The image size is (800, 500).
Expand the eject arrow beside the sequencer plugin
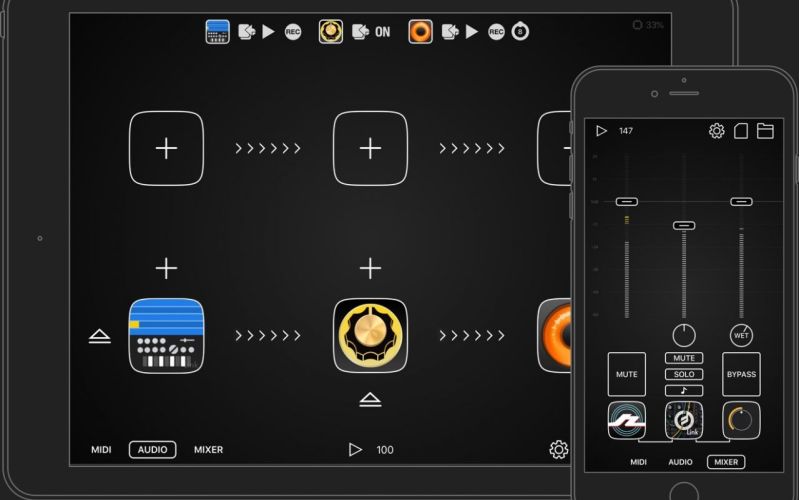pyautogui.click(x=99, y=337)
